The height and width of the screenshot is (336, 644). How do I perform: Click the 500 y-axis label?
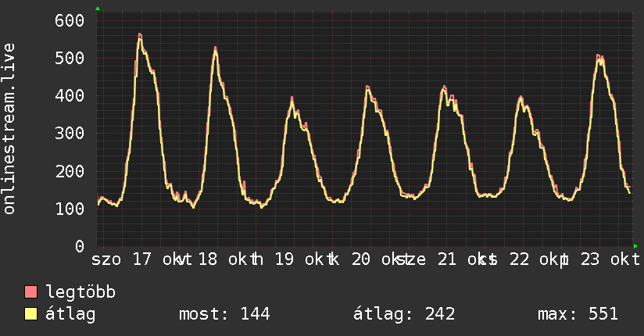click(x=70, y=58)
